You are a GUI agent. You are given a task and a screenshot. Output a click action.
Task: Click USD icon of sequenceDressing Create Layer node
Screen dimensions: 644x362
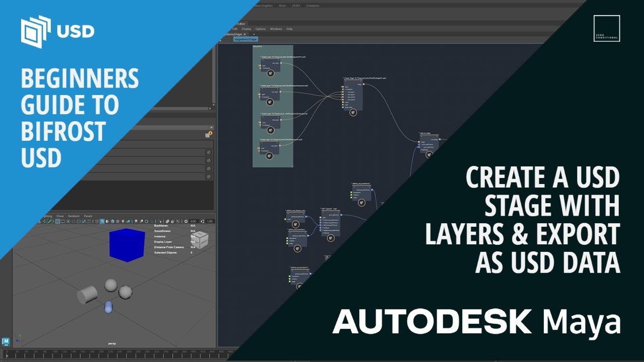coord(270,130)
